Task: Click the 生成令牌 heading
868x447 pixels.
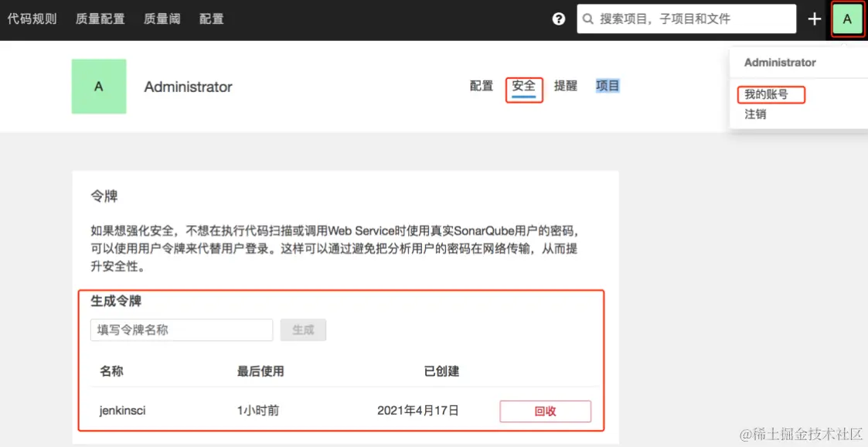Action: click(x=116, y=302)
